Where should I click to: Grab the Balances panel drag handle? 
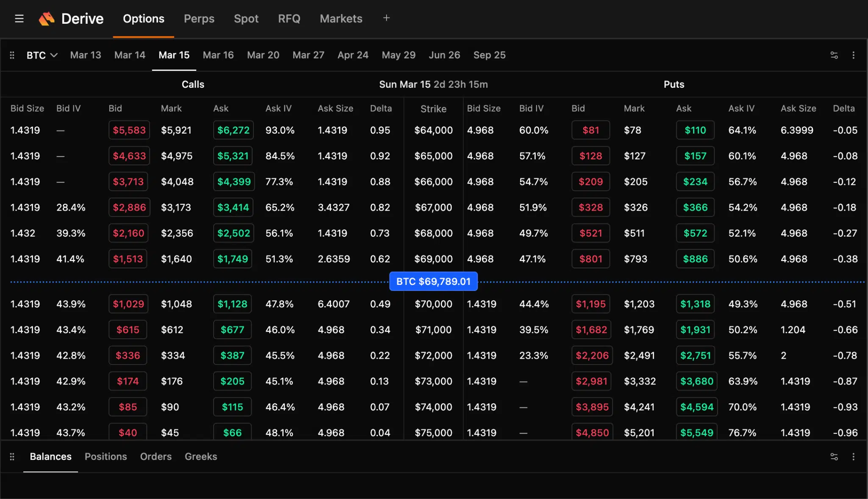click(x=12, y=457)
